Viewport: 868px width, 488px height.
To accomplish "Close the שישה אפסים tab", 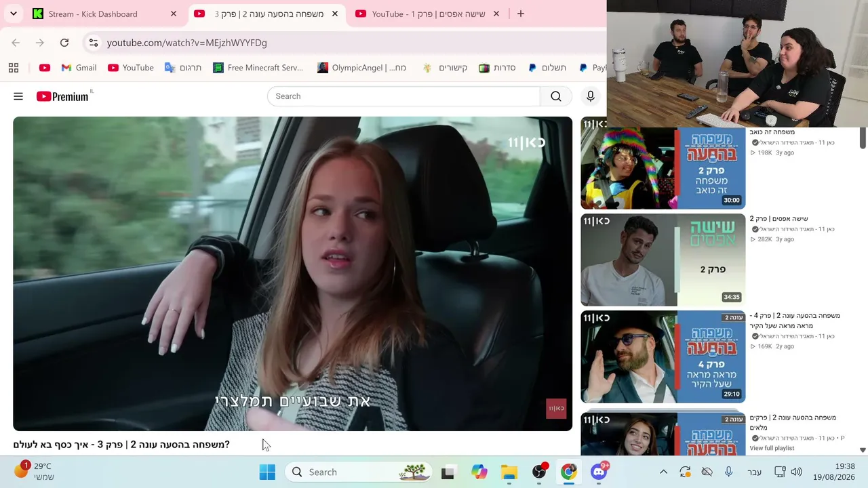I will point(496,14).
